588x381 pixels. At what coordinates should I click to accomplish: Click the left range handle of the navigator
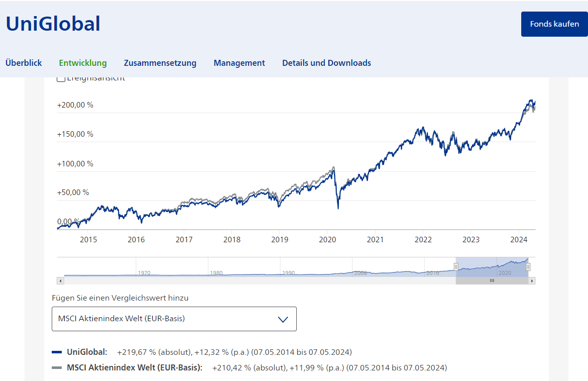click(x=456, y=267)
